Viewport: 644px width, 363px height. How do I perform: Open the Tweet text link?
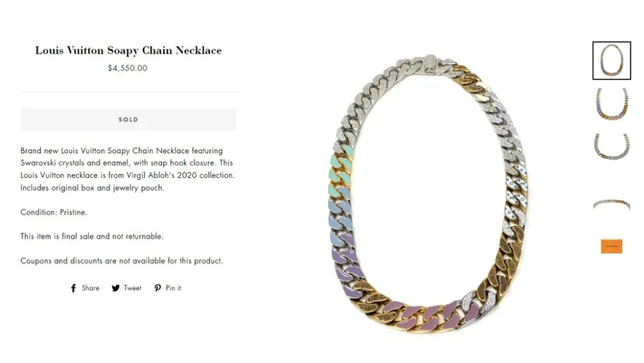coord(133,288)
